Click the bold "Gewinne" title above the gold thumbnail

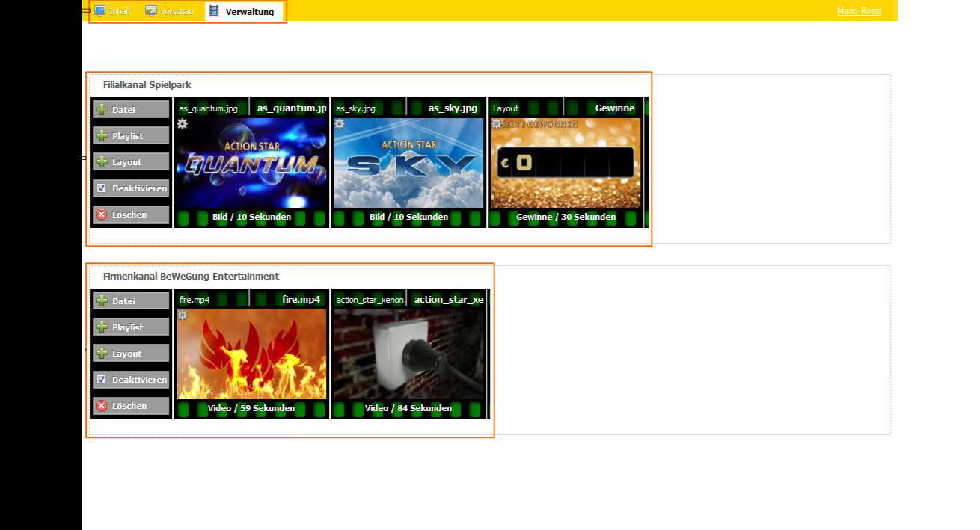click(x=615, y=108)
